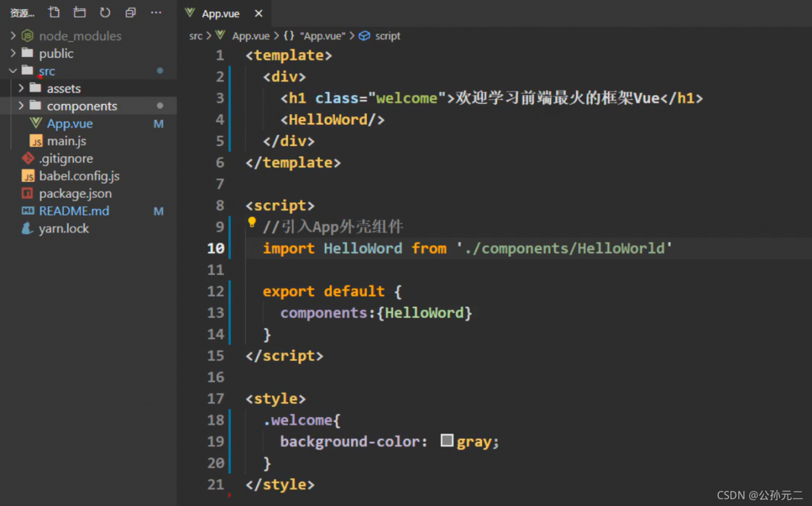Open package.json in the explorer
Screen dimensions: 812x506
click(75, 194)
